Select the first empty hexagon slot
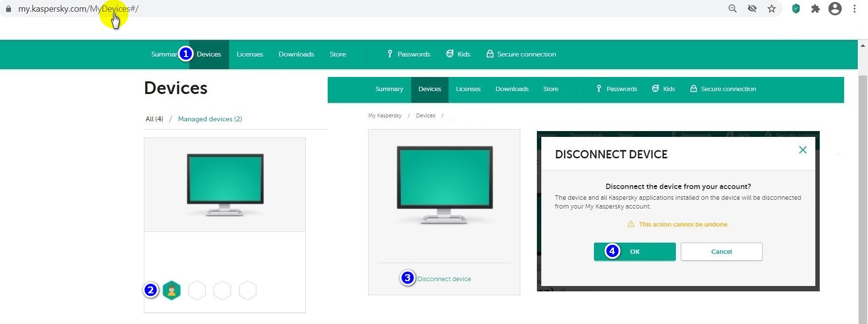Screen dimensions: 868x324 pyautogui.click(x=197, y=290)
